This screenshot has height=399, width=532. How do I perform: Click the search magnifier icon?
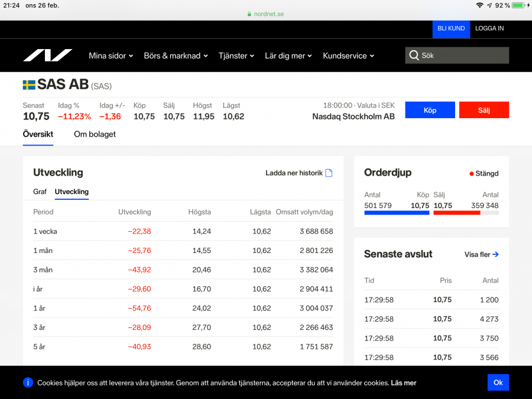point(414,56)
